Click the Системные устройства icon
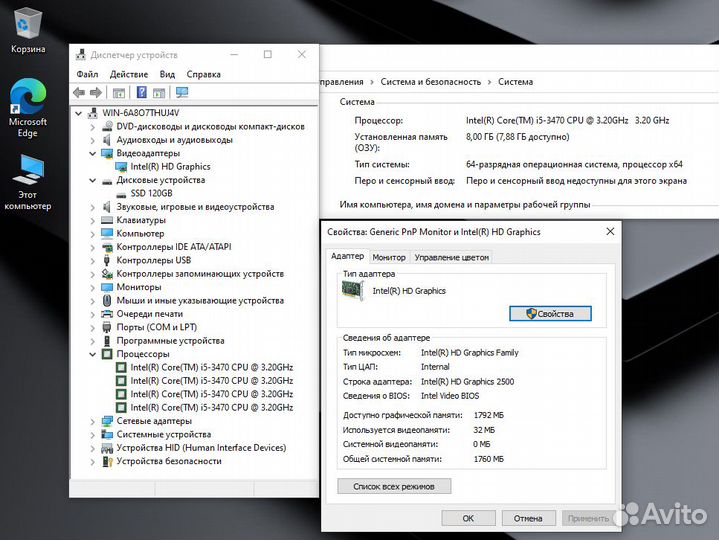The width and height of the screenshot is (719, 540). [107, 434]
